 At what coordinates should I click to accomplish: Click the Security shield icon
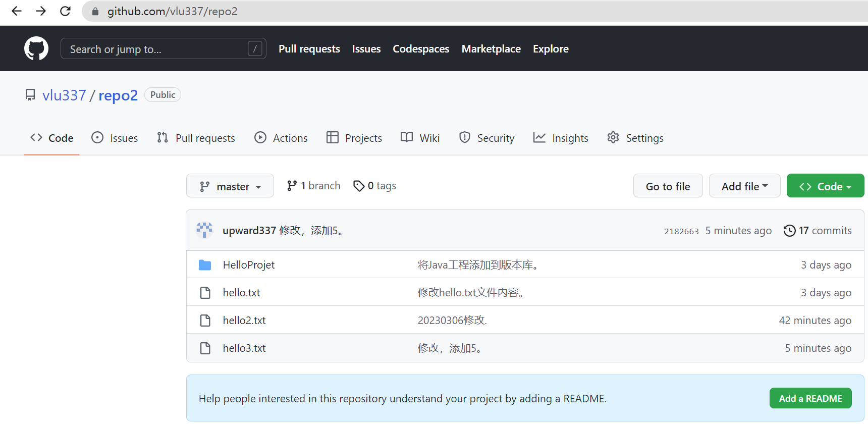pos(465,137)
